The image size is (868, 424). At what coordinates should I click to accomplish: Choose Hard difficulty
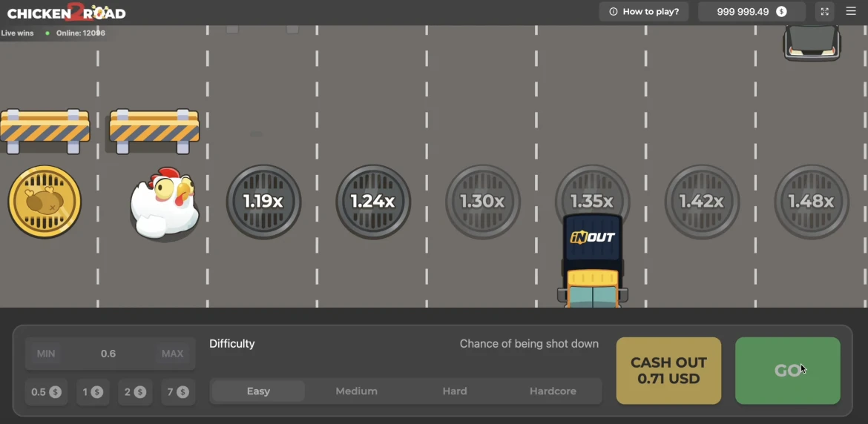(455, 391)
